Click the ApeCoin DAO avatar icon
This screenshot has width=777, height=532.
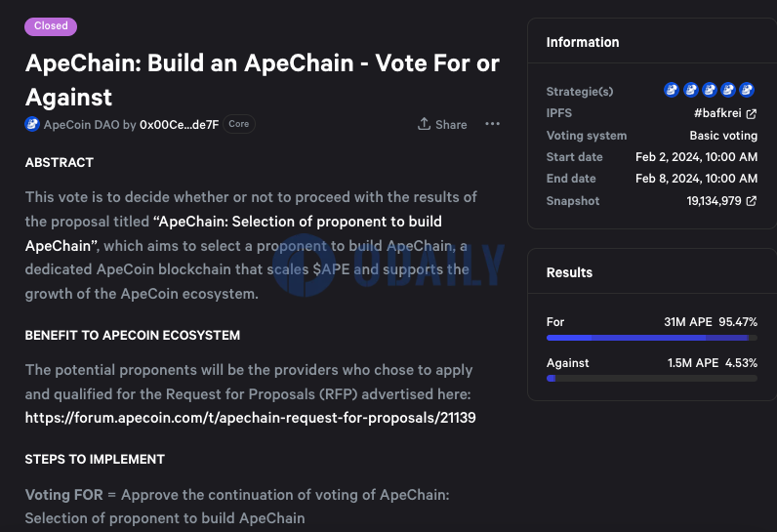click(x=32, y=124)
